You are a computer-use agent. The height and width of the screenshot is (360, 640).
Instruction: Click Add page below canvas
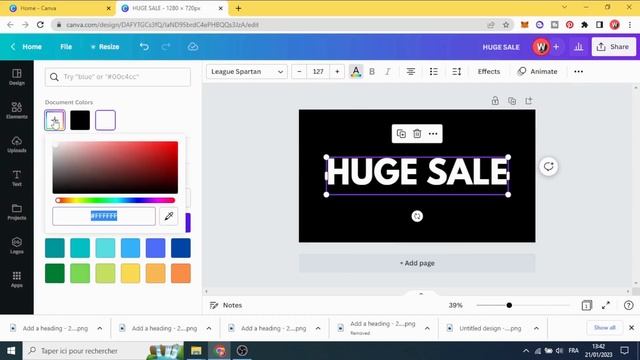(x=417, y=263)
